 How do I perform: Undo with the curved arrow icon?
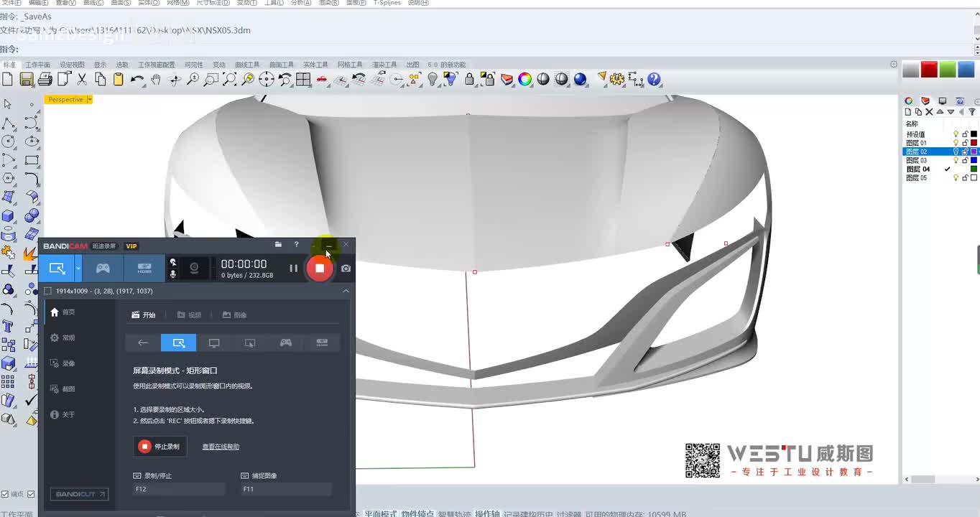coord(137,80)
